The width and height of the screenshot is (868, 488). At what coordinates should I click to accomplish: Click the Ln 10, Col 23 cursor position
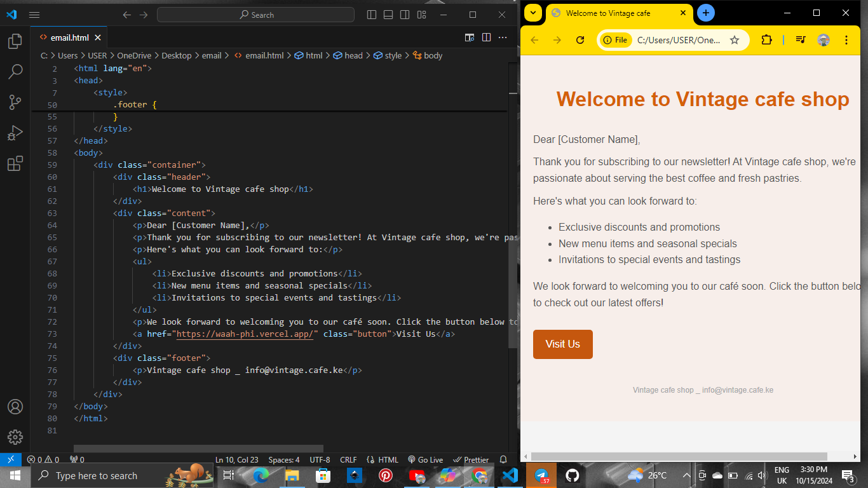pos(236,459)
